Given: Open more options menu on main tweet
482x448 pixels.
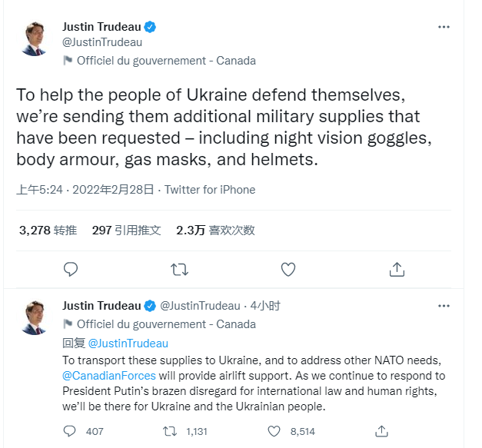Looking at the screenshot, I should pos(444,27).
